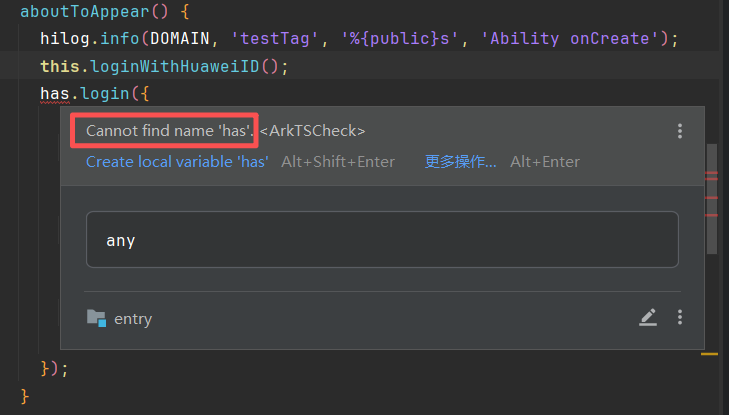Screen dimensions: 729x415
Task: Click the "Cannot find name 'has'." error message
Action: click(170, 131)
